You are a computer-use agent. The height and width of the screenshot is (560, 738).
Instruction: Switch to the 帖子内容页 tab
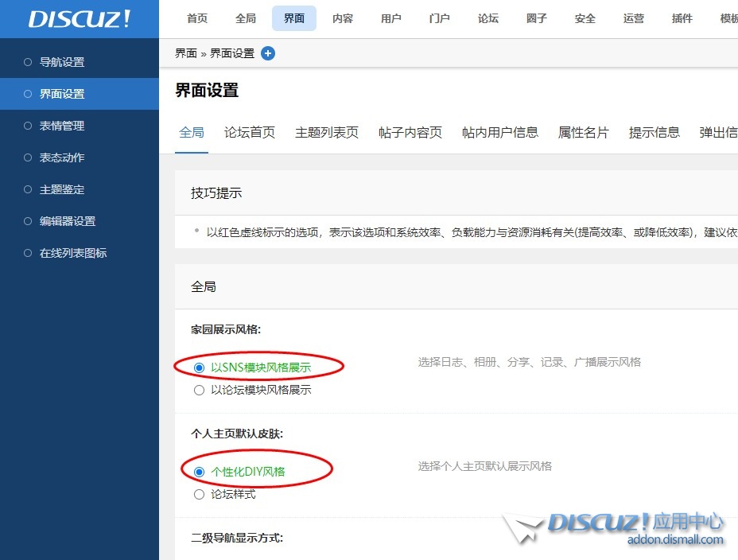[x=410, y=133]
